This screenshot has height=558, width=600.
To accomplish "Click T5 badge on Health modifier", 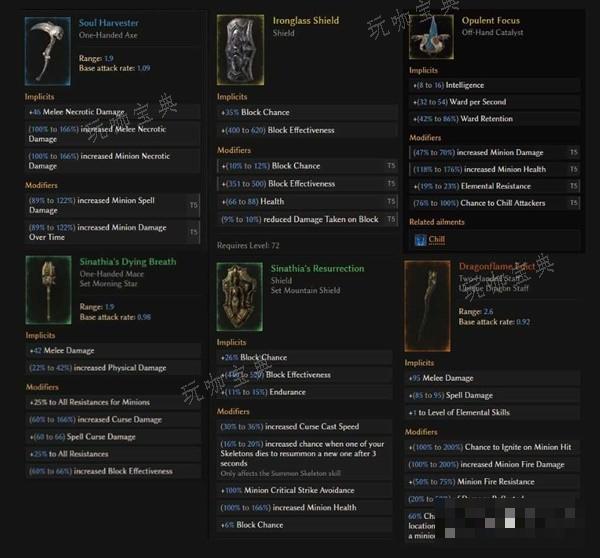I will point(391,201).
